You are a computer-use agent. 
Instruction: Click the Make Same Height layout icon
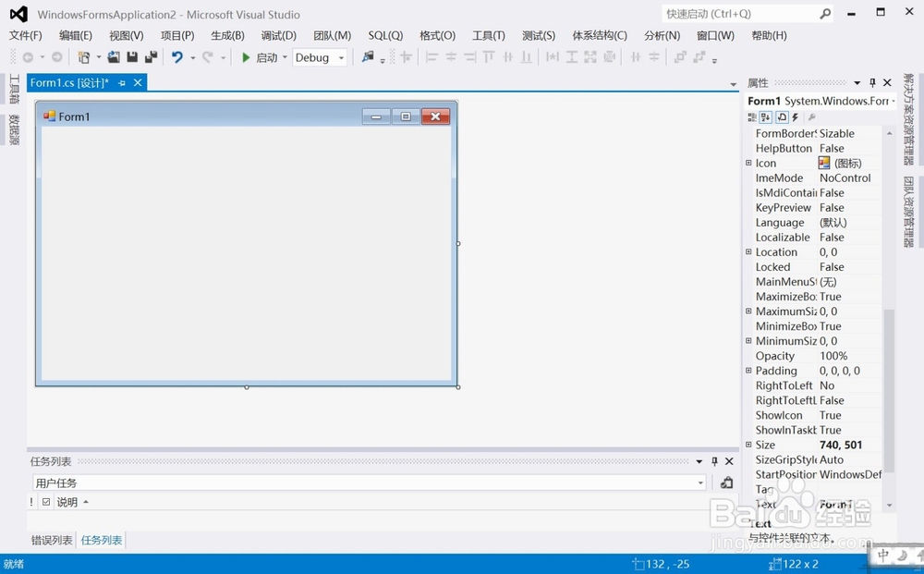(x=572, y=57)
